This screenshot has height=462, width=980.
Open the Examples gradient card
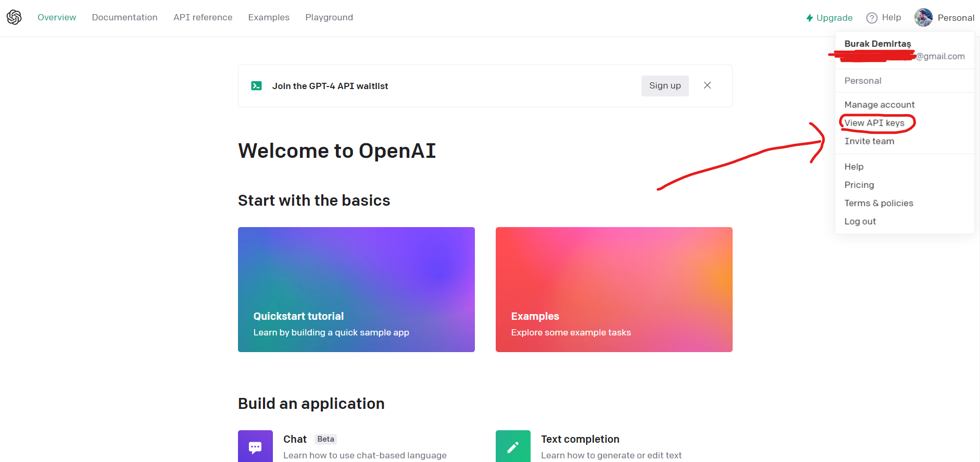pos(614,290)
